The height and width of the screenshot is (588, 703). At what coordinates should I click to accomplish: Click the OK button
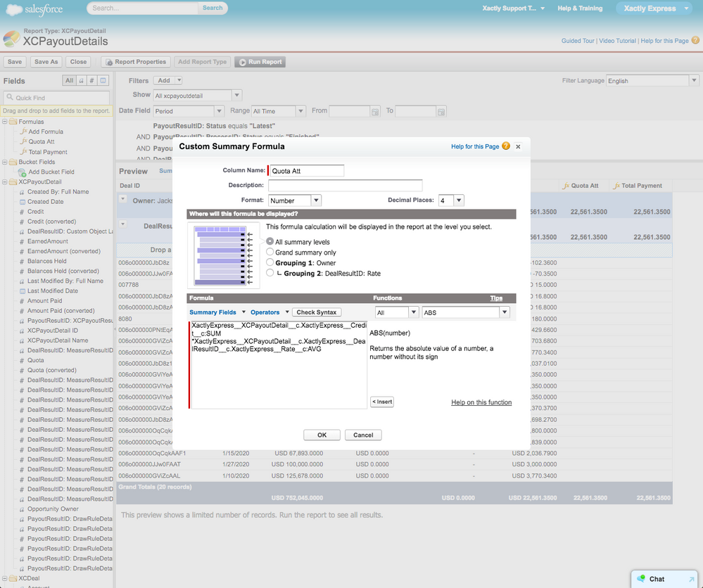click(322, 435)
